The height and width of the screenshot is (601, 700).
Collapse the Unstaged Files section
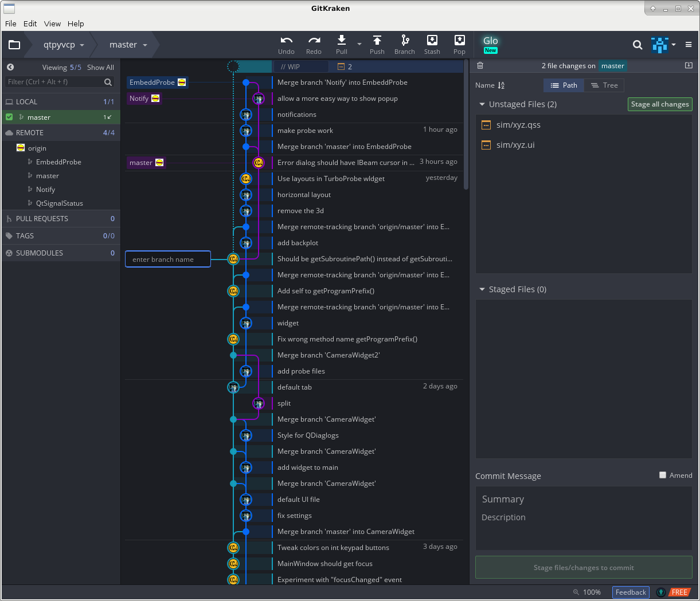[482, 104]
